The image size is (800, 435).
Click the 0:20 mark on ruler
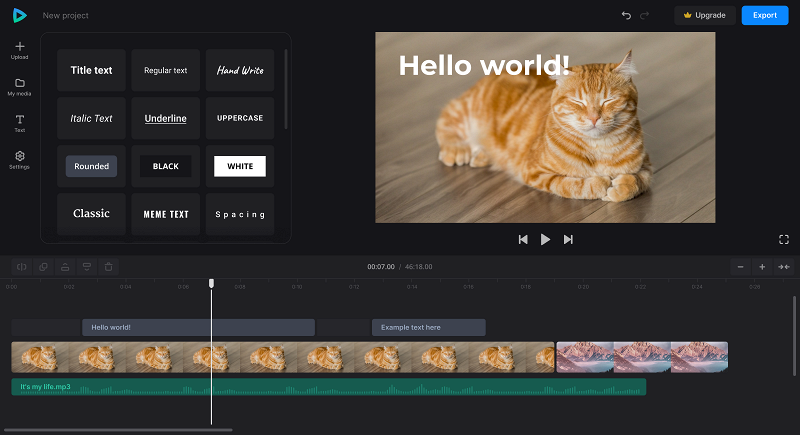(x=583, y=287)
